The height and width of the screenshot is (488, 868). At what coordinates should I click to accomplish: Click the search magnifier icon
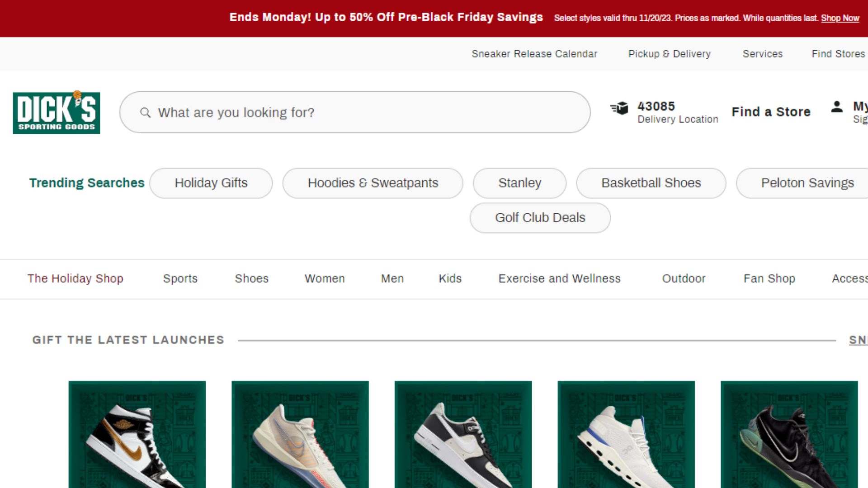pos(145,113)
